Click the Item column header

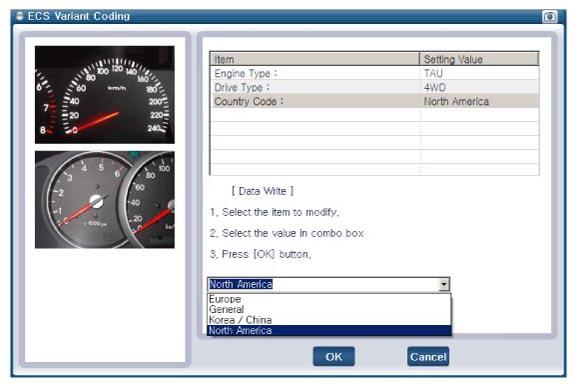point(315,59)
